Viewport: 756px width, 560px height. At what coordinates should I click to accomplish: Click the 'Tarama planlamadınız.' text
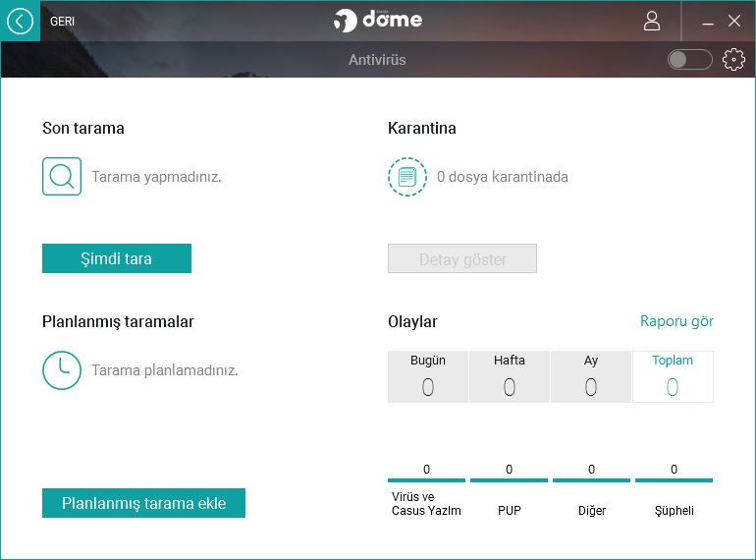pyautogui.click(x=165, y=370)
